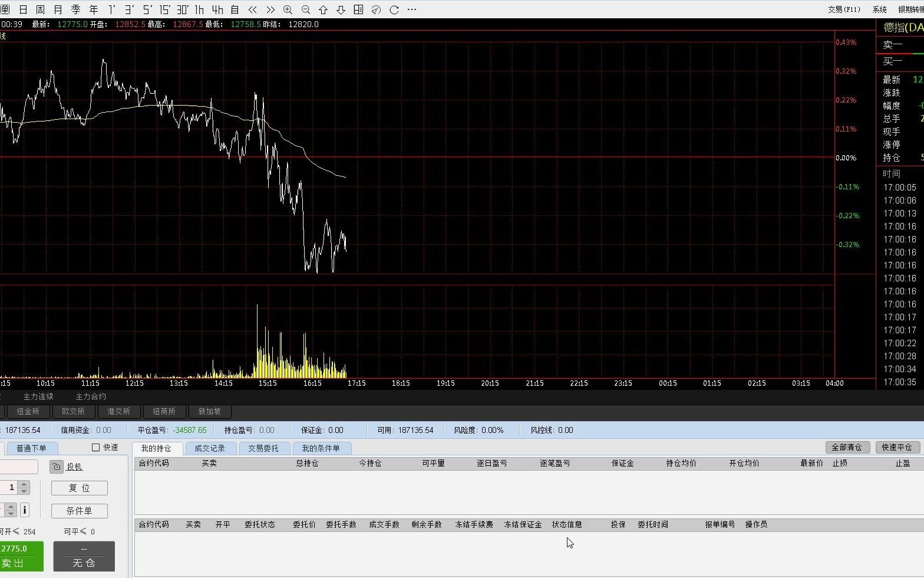Open the 条件单 button

click(80, 511)
